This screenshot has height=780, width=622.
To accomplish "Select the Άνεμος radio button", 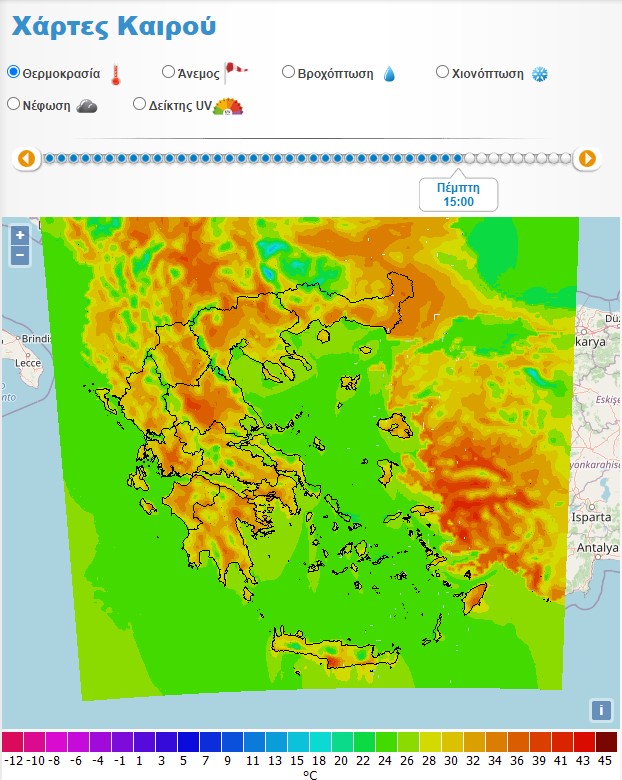I will [168, 72].
